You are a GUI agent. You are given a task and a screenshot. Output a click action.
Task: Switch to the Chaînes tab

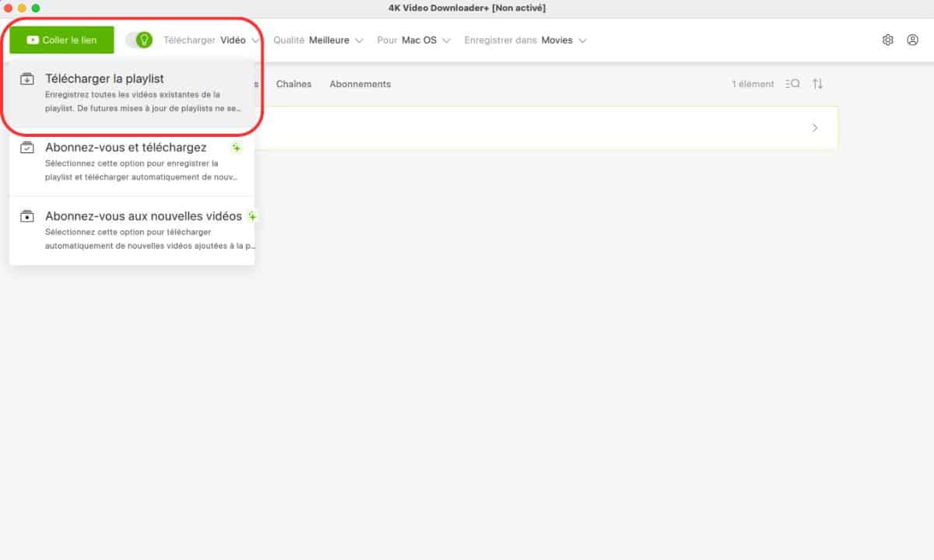[x=293, y=84]
